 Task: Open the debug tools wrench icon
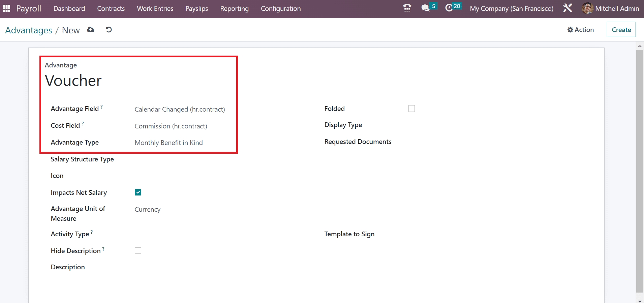(x=568, y=8)
